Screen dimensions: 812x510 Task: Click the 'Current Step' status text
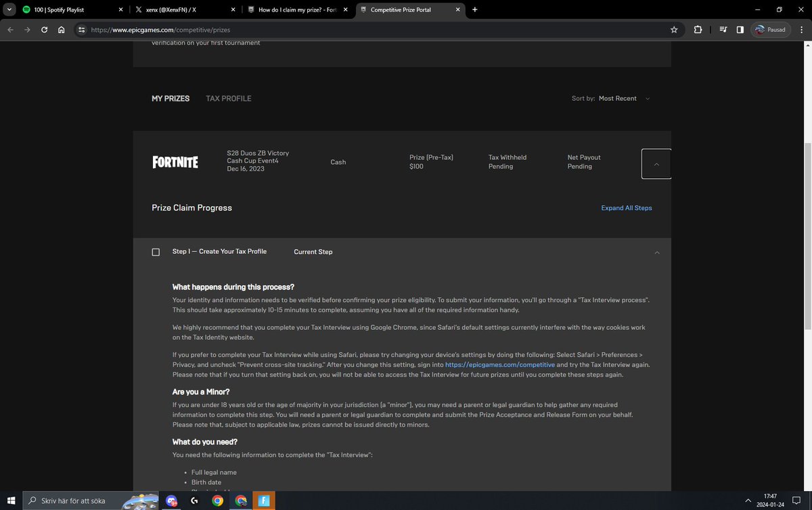tap(313, 252)
